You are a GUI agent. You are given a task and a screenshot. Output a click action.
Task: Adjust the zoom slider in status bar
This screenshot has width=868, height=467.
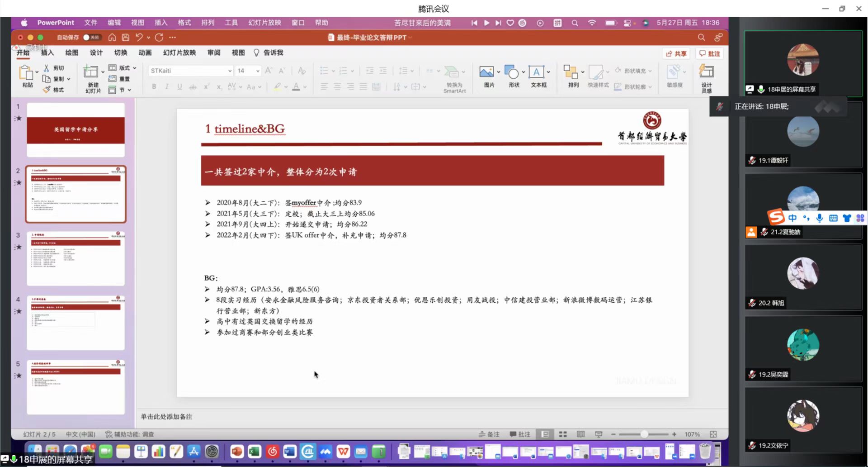coord(644,434)
